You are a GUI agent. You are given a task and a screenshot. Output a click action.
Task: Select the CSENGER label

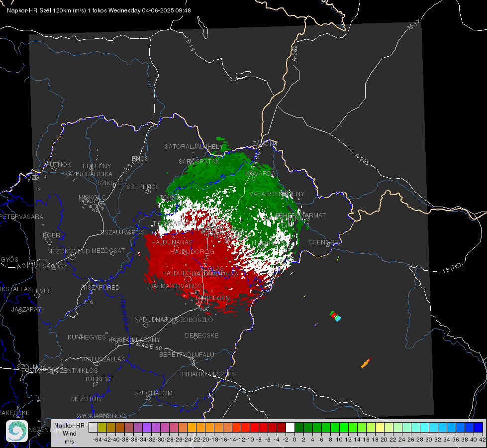click(323, 242)
